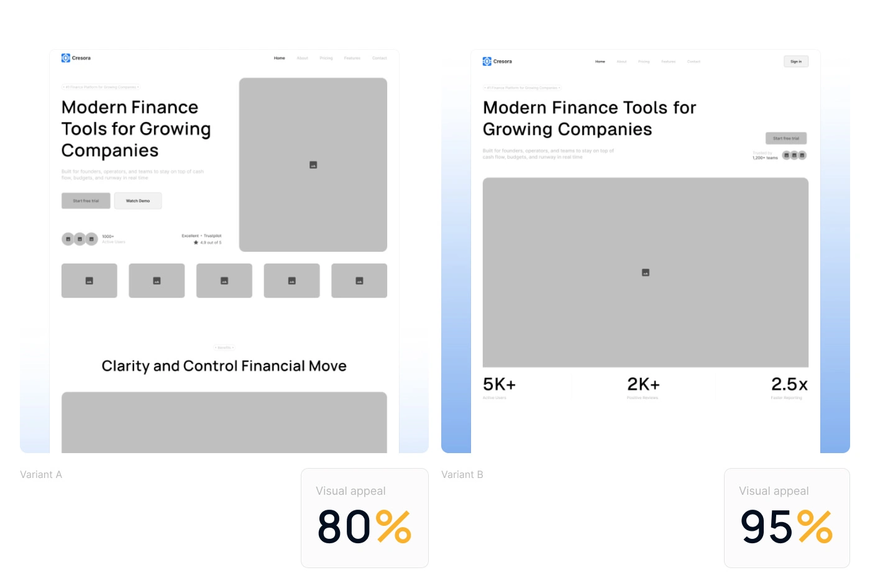
Task: Click the first avatar beside 1000+ Active Users
Action: (68, 239)
